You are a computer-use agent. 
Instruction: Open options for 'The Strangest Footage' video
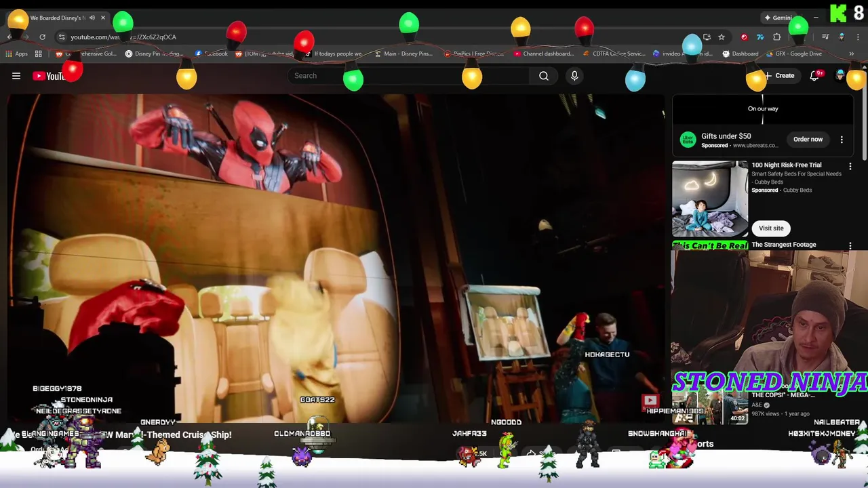[850, 245]
